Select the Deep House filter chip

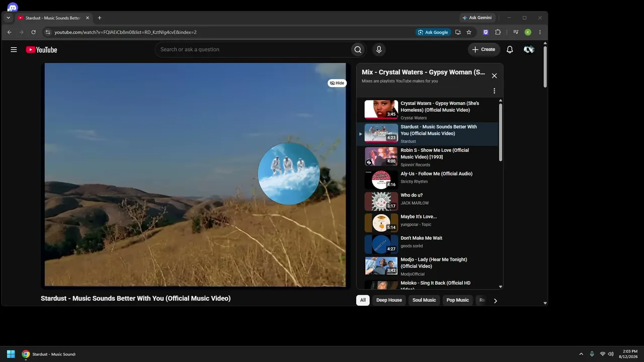click(x=389, y=300)
